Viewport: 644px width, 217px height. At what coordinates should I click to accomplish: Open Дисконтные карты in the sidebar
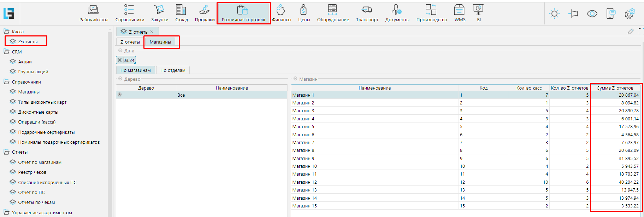pos(38,112)
